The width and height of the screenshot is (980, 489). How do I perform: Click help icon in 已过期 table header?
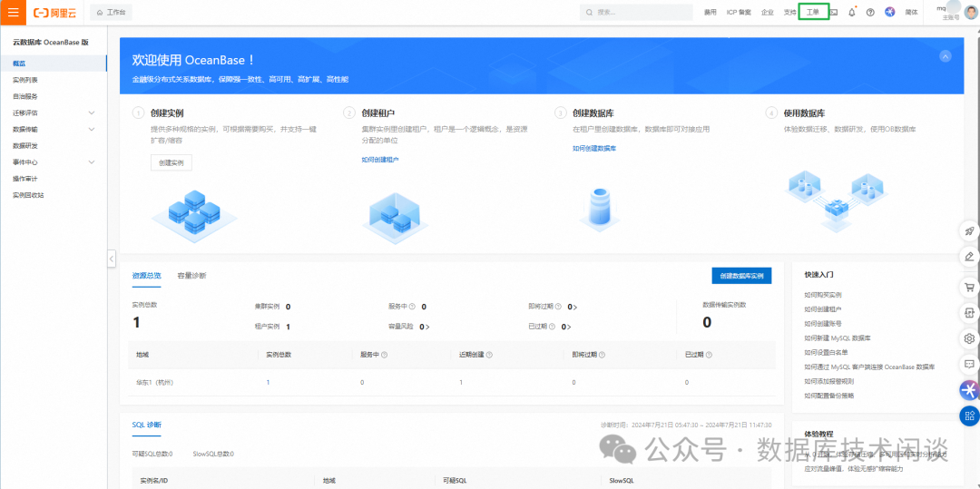[x=708, y=355]
